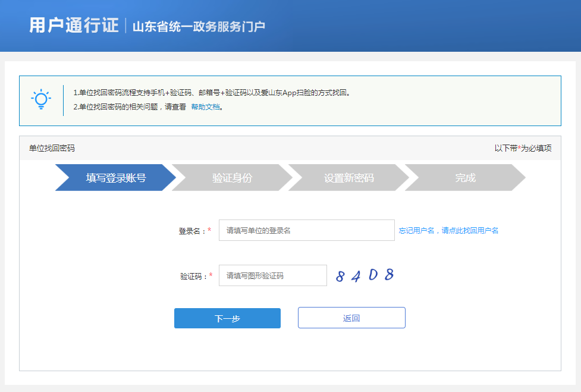
Task: Click the 设置新密码 step arrow
Action: (x=350, y=177)
